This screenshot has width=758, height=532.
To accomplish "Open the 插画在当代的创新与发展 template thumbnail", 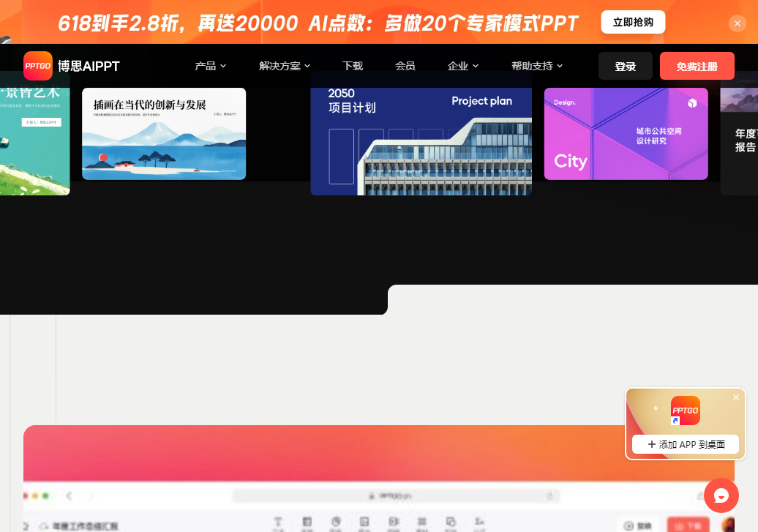I will point(164,134).
